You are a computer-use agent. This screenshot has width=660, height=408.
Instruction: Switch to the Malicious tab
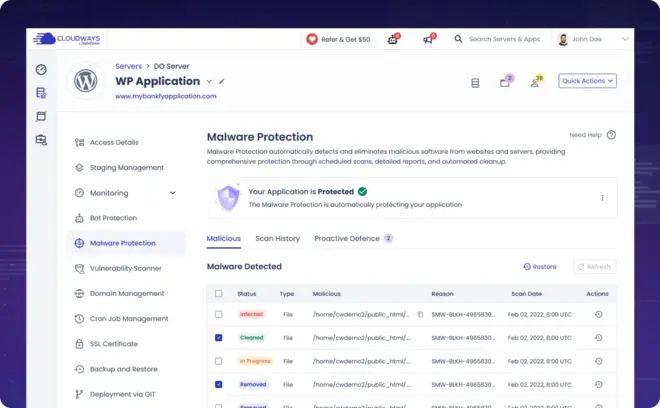(x=224, y=238)
